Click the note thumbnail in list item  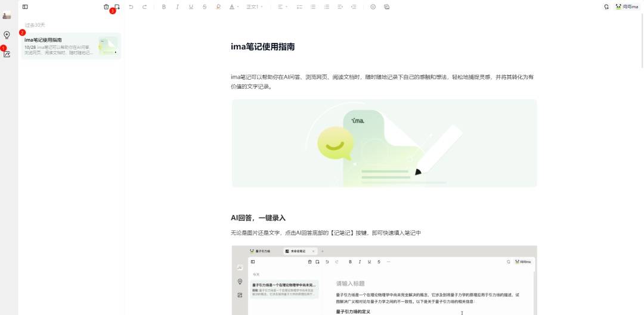pos(108,46)
